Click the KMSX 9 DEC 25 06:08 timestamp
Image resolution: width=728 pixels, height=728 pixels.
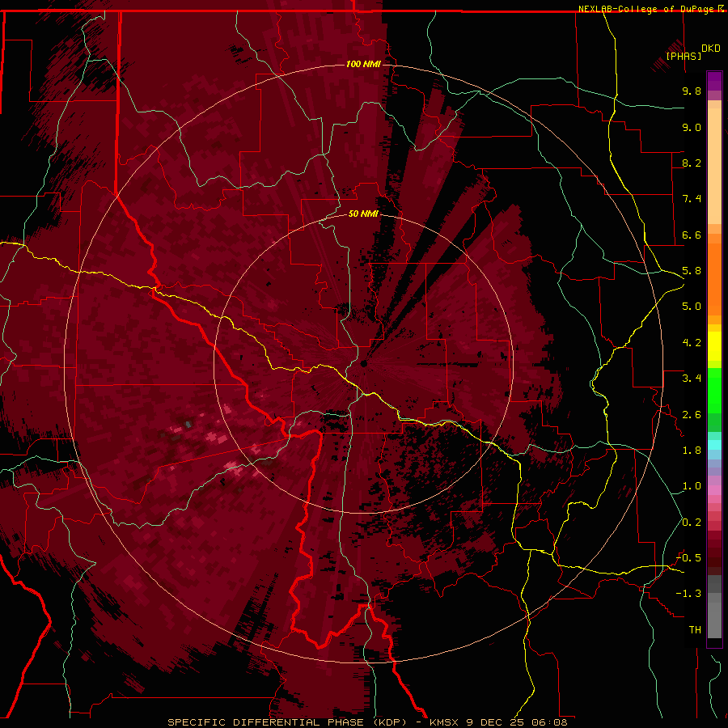coord(498,722)
